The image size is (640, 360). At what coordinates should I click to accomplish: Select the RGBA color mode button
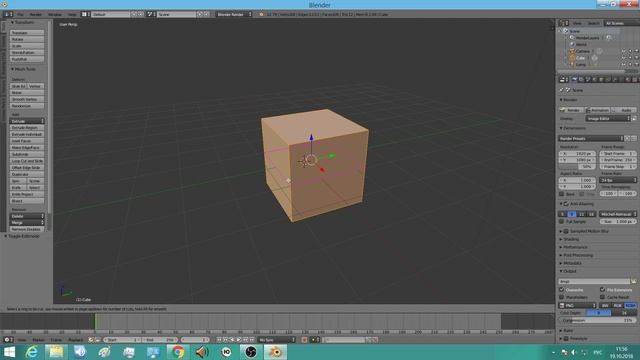(x=630, y=305)
